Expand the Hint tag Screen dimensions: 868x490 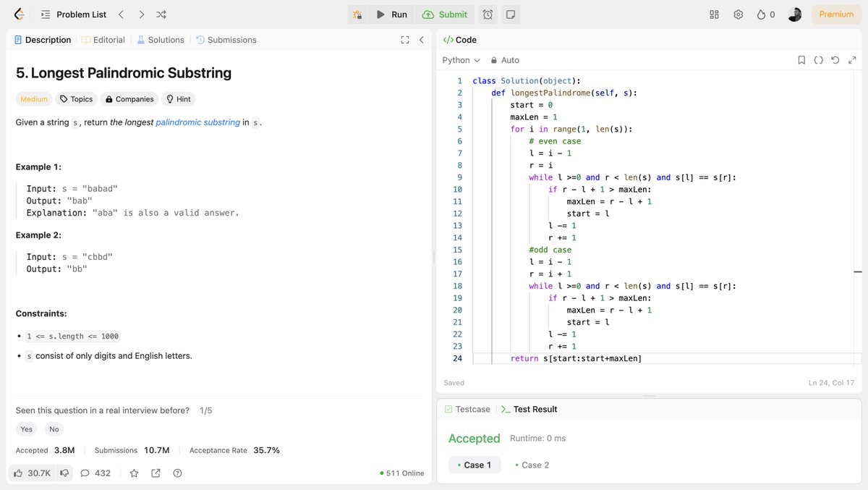pos(179,99)
